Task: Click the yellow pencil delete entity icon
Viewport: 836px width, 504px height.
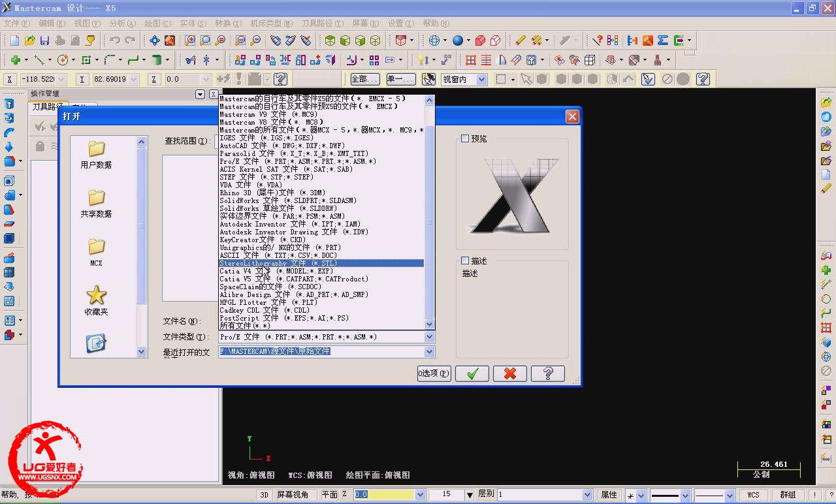Action: 521,40
